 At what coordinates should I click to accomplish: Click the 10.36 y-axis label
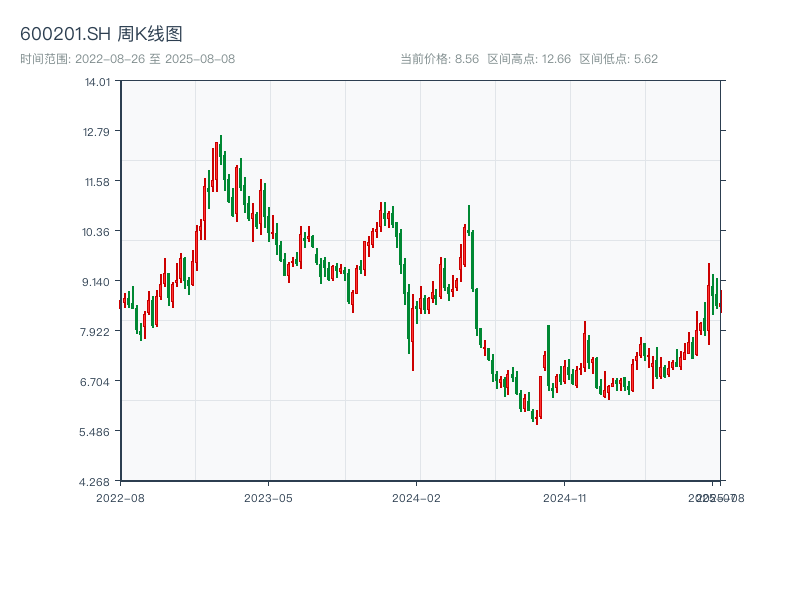97,232
